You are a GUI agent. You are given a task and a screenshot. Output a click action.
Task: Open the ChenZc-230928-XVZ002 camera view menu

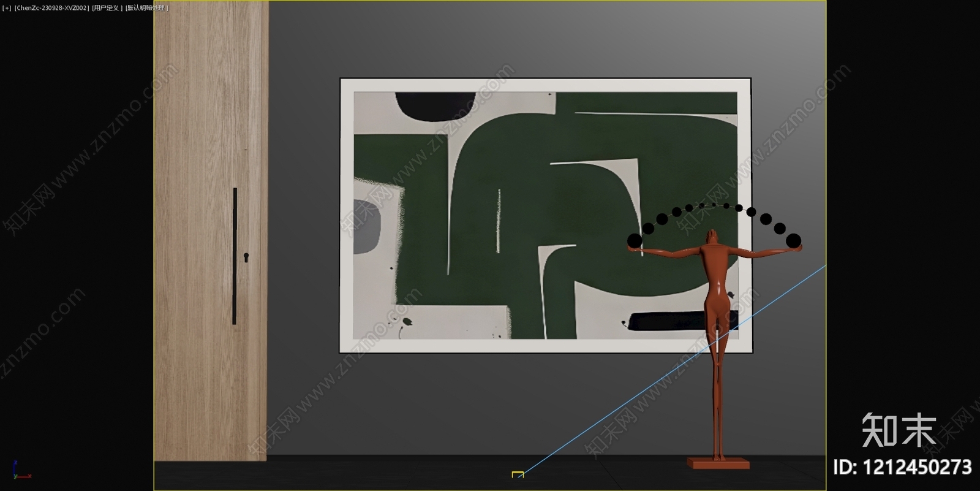(x=51, y=8)
